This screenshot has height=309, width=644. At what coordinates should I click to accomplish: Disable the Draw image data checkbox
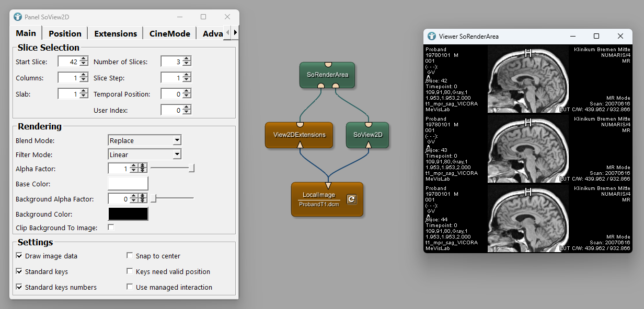point(19,256)
